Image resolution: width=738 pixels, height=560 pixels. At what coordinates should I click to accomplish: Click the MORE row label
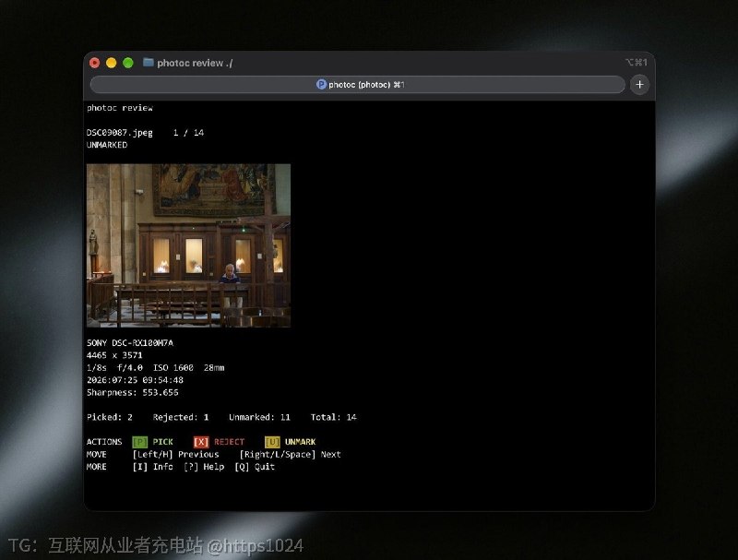click(97, 467)
